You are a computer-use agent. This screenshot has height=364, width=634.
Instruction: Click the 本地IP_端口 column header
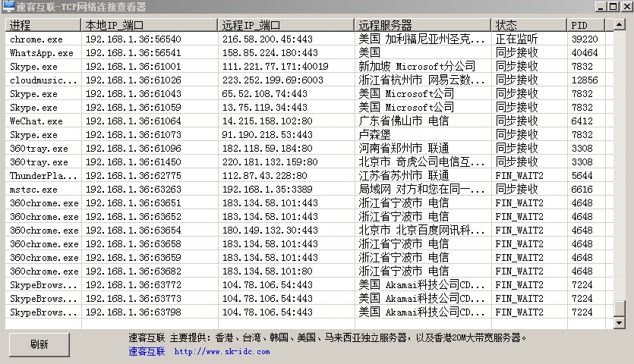pos(149,25)
